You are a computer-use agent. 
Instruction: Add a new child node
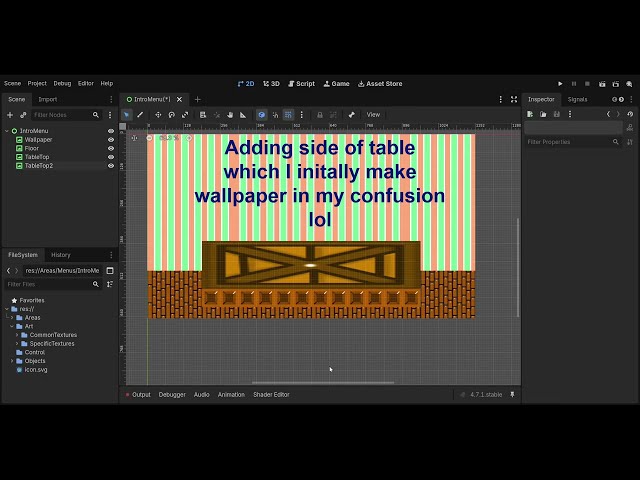pos(10,115)
